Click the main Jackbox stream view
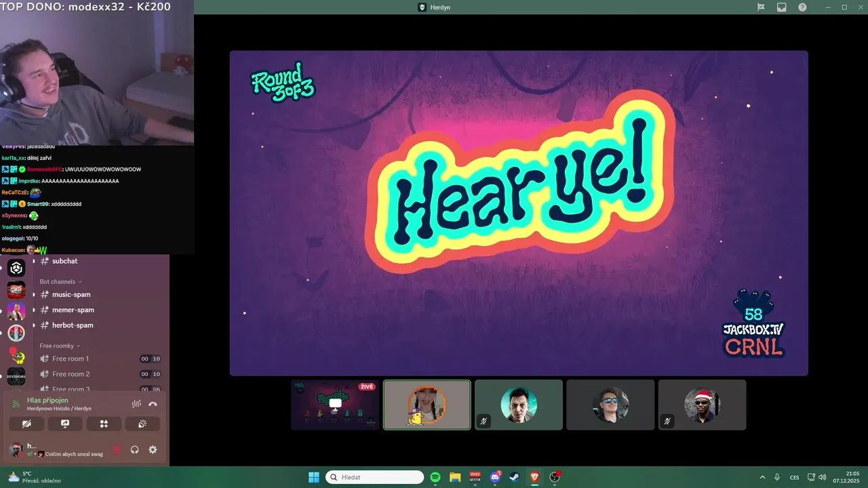Viewport: 868px width, 488px height. coord(519,213)
